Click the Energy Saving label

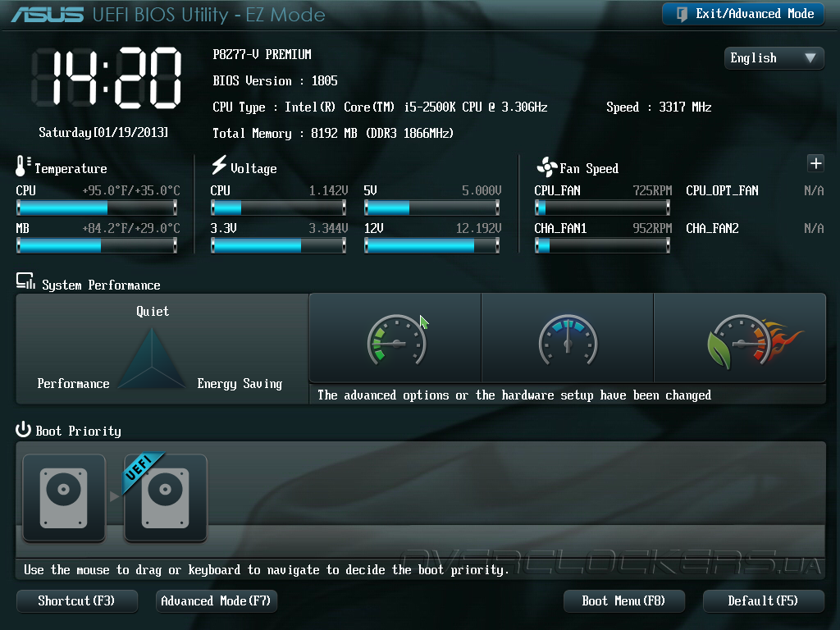pyautogui.click(x=240, y=384)
